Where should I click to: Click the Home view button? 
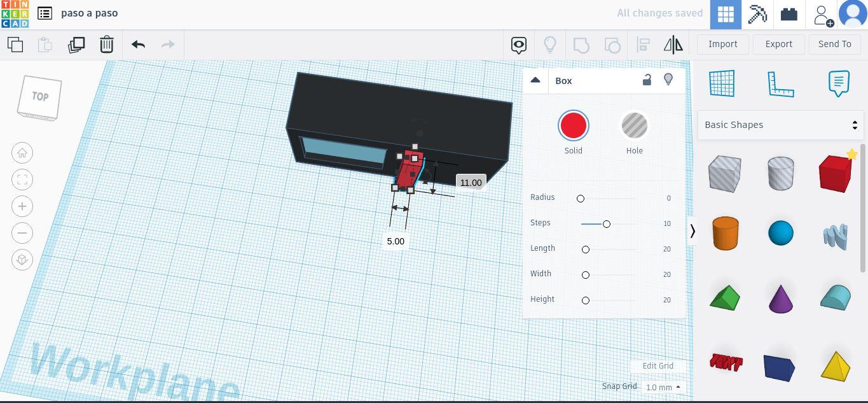22,153
